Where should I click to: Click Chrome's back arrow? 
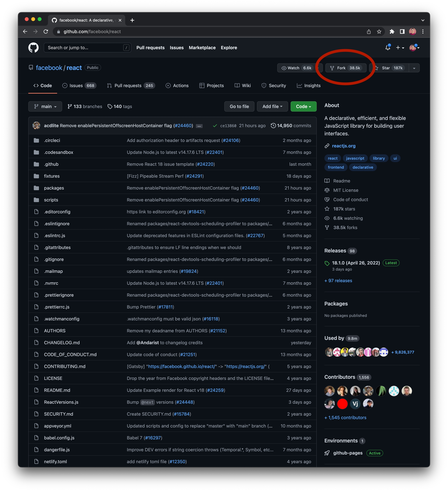pyautogui.click(x=25, y=31)
